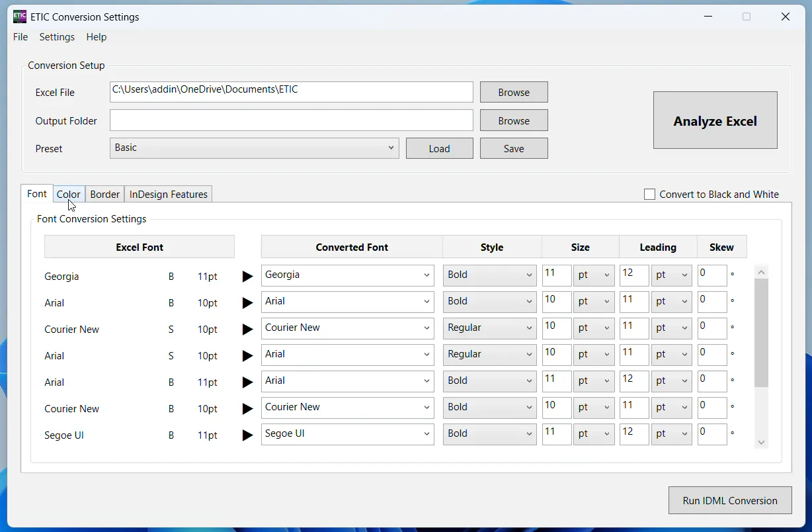Click the Excel File path field
812x532 pixels.
pos(292,92)
